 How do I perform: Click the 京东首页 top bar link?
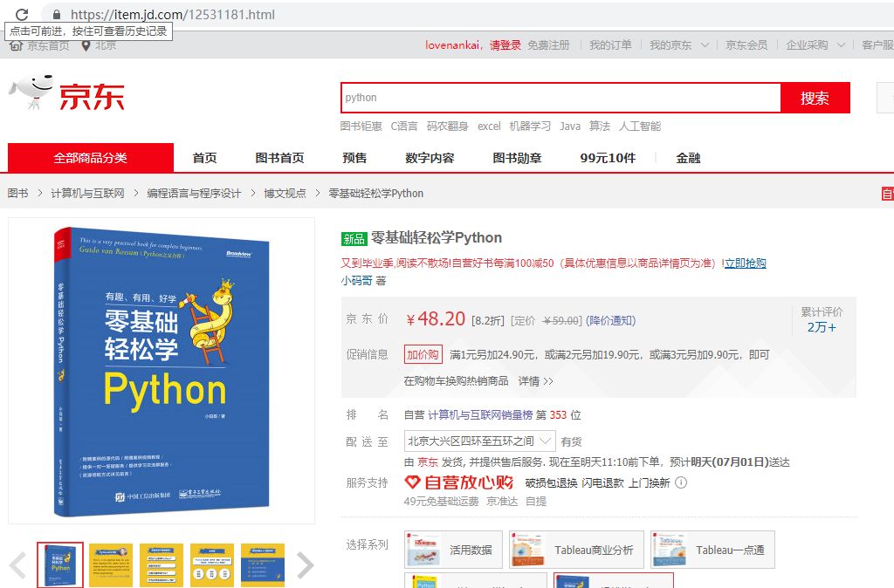49,45
